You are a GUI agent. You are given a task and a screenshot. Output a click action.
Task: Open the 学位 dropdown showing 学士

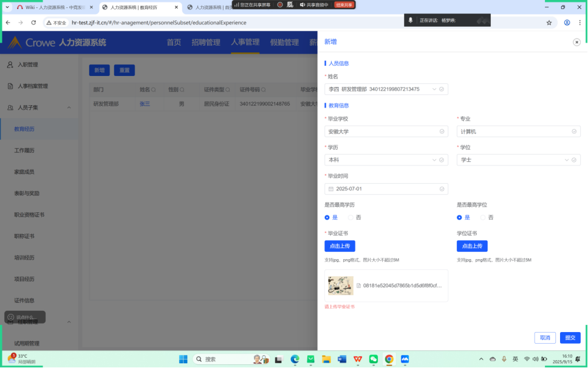(x=519, y=160)
